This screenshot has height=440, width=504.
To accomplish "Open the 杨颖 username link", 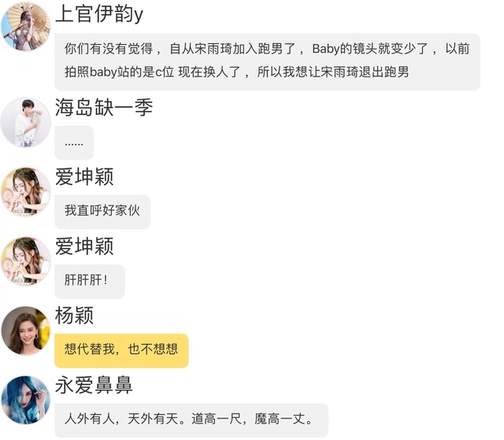I will click(75, 315).
